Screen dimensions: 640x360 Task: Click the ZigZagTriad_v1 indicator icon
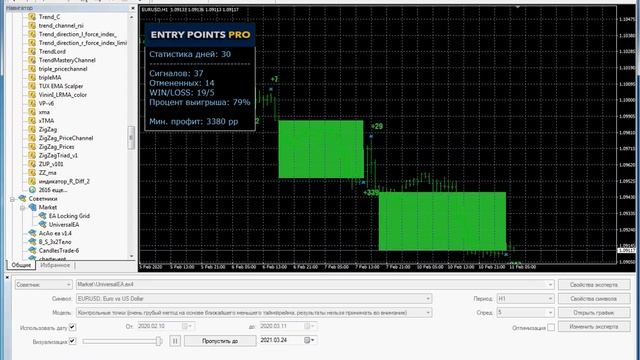[x=32, y=155]
